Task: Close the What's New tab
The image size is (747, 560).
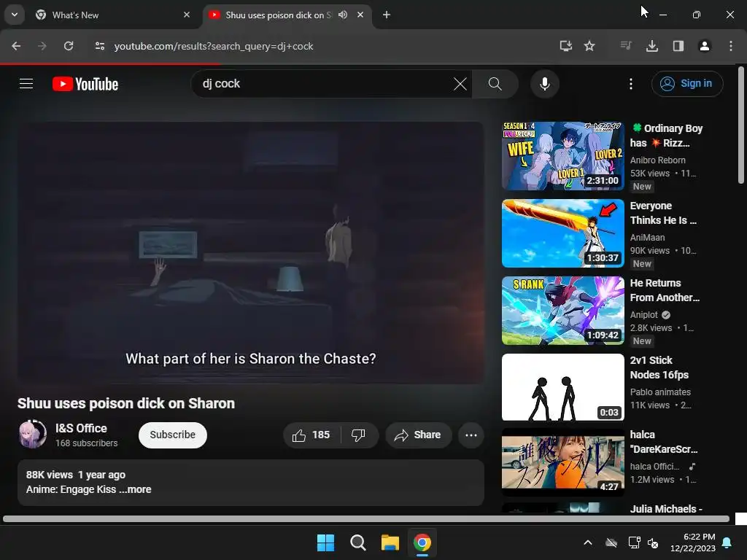Action: coord(187,15)
